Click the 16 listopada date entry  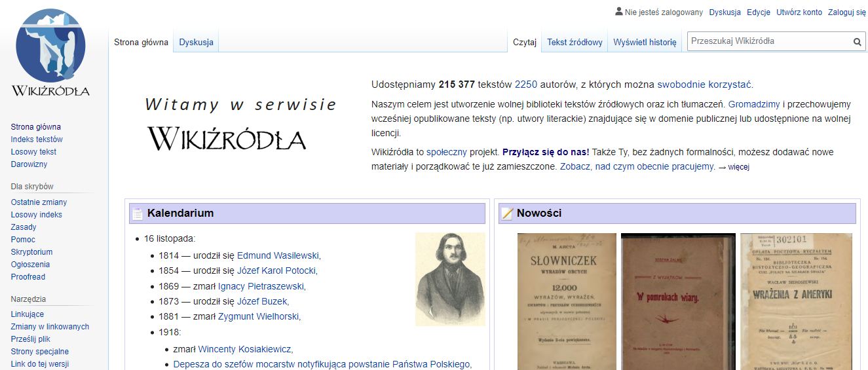[170, 238]
